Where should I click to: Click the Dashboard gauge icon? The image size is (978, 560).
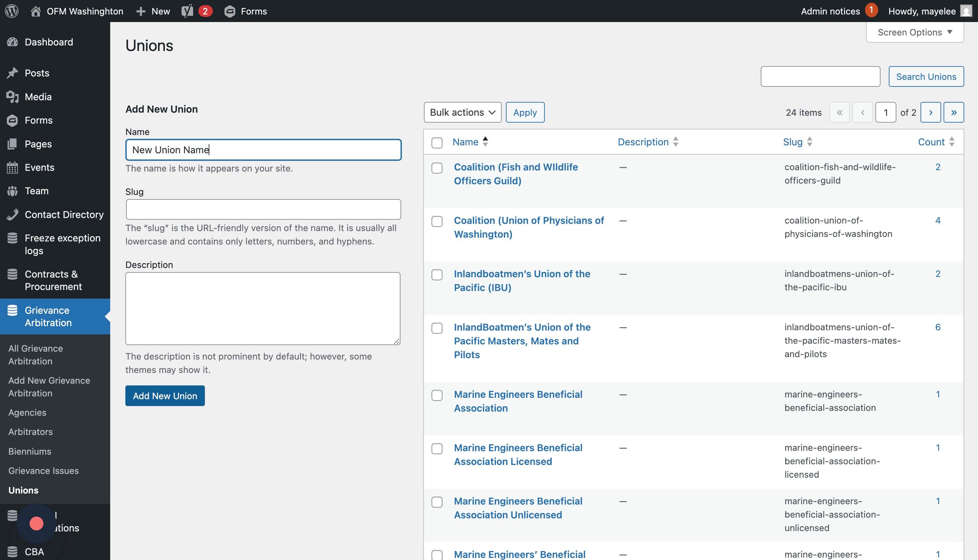(x=12, y=42)
